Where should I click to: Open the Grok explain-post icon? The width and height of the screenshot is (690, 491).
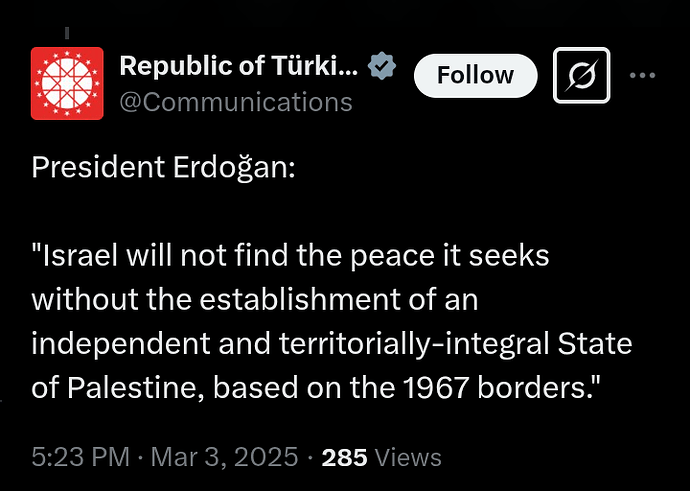click(582, 75)
